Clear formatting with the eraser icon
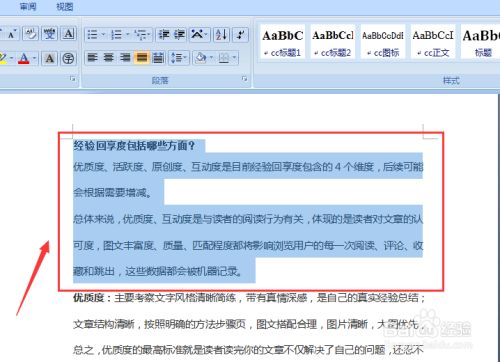This screenshot has height=362, width=500. pyautogui.click(x=31, y=34)
